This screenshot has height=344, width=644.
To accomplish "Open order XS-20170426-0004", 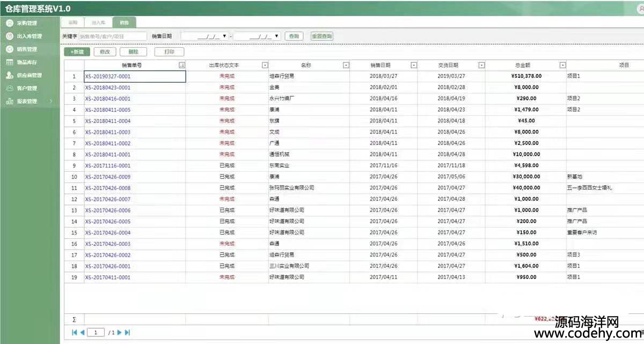I will pos(108,232).
